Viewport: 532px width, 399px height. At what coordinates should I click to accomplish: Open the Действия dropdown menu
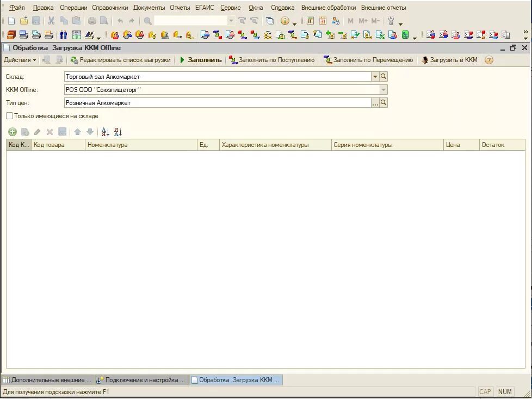point(20,60)
